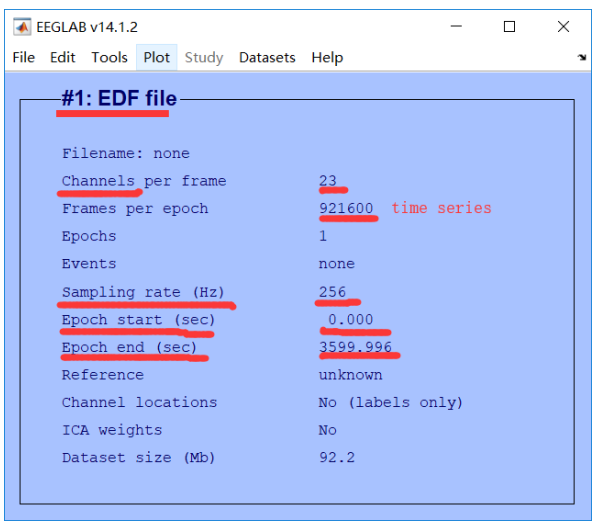Click the undock arrow icon at menu bar right
The image size is (597, 525).
tap(581, 57)
